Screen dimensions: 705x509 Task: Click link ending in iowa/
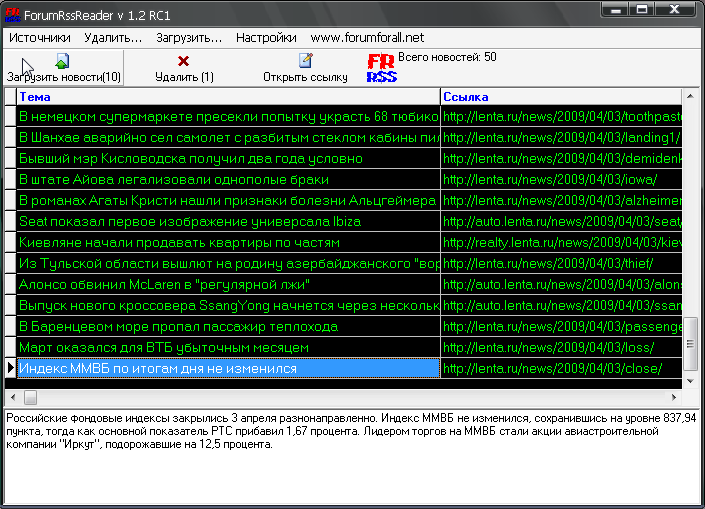(561, 179)
